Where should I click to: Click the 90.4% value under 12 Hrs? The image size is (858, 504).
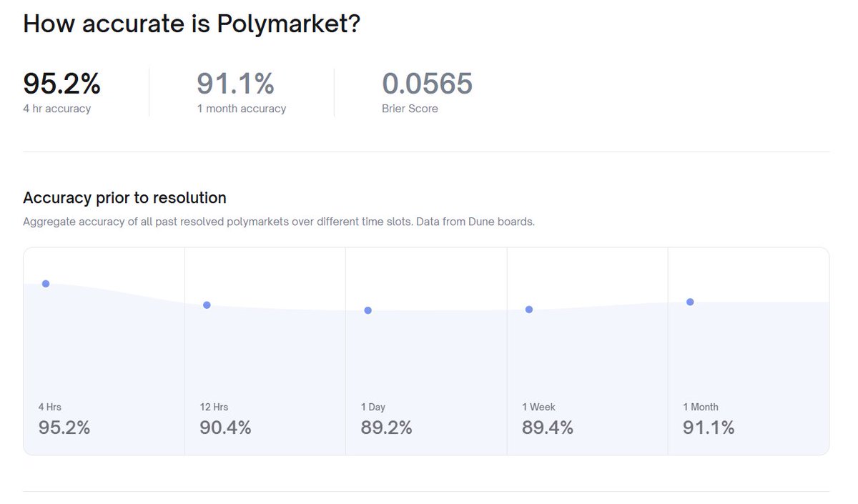click(x=226, y=428)
